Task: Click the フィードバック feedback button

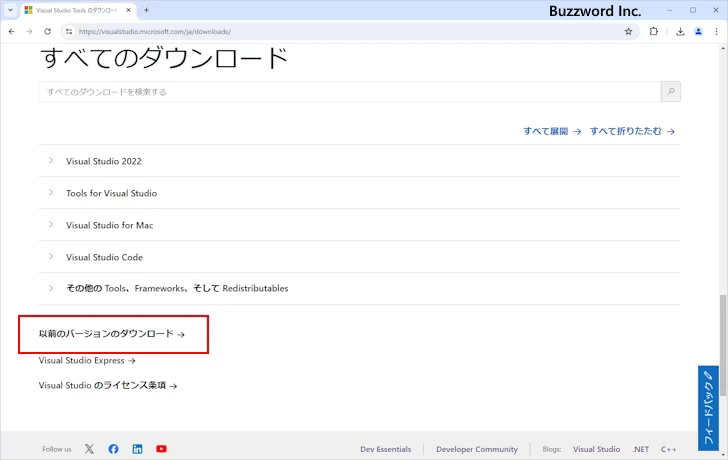Action: [x=708, y=408]
